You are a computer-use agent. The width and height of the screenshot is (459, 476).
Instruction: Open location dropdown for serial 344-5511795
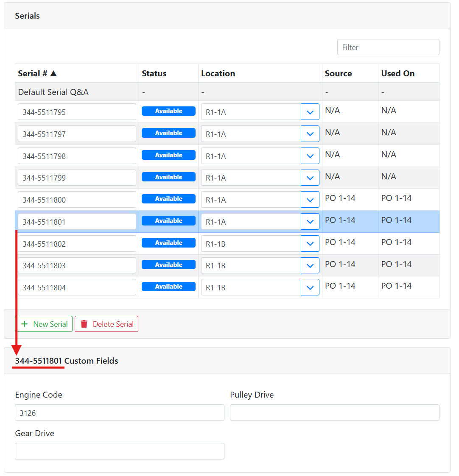pos(310,112)
